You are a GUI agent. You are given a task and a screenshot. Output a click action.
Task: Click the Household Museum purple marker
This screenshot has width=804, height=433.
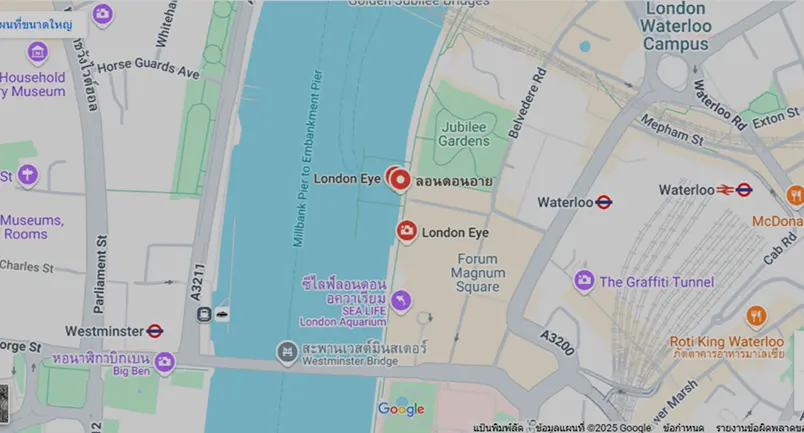[x=37, y=52]
